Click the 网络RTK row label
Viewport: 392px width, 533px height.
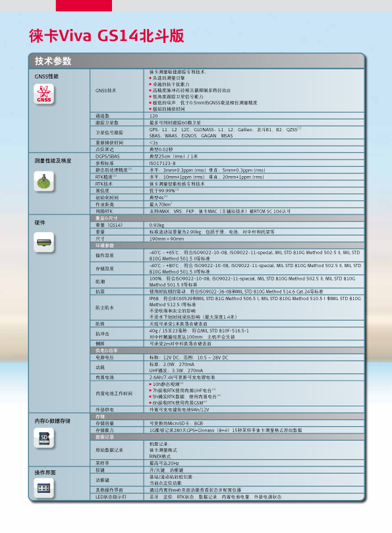pyautogui.click(x=104, y=211)
